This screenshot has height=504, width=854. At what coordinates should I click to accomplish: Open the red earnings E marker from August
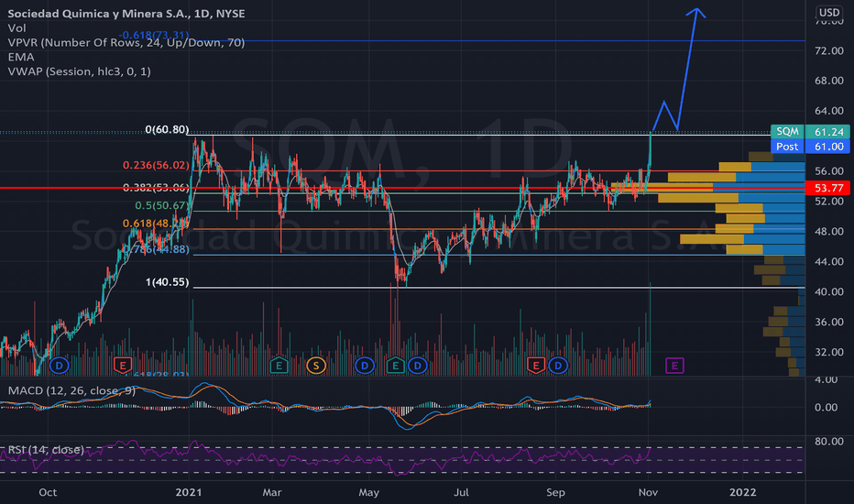[536, 366]
